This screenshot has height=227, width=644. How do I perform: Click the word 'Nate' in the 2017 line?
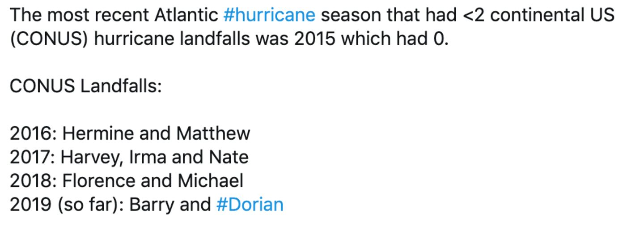pos(228,157)
